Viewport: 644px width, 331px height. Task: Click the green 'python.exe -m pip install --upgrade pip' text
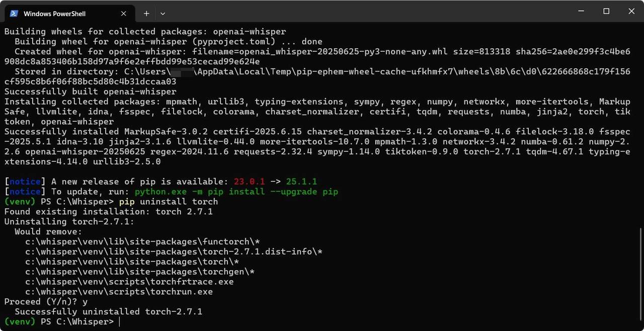[x=236, y=192]
